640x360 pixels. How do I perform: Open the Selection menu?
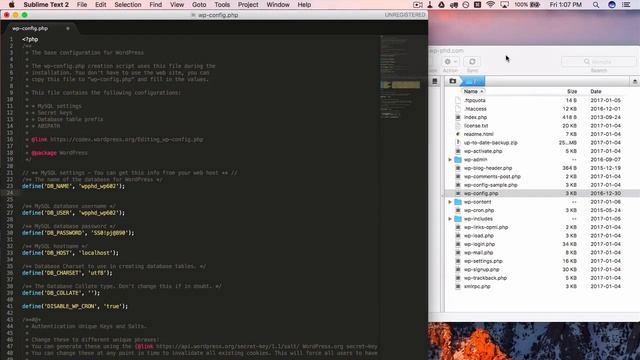pos(128,5)
